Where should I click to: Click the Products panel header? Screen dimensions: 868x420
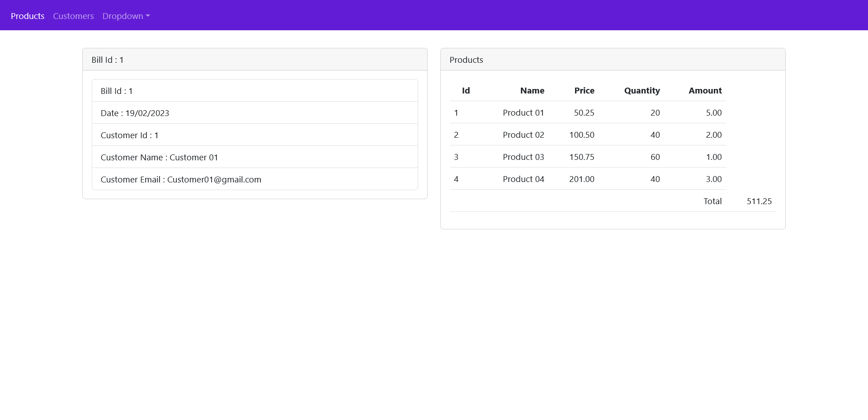pyautogui.click(x=466, y=60)
